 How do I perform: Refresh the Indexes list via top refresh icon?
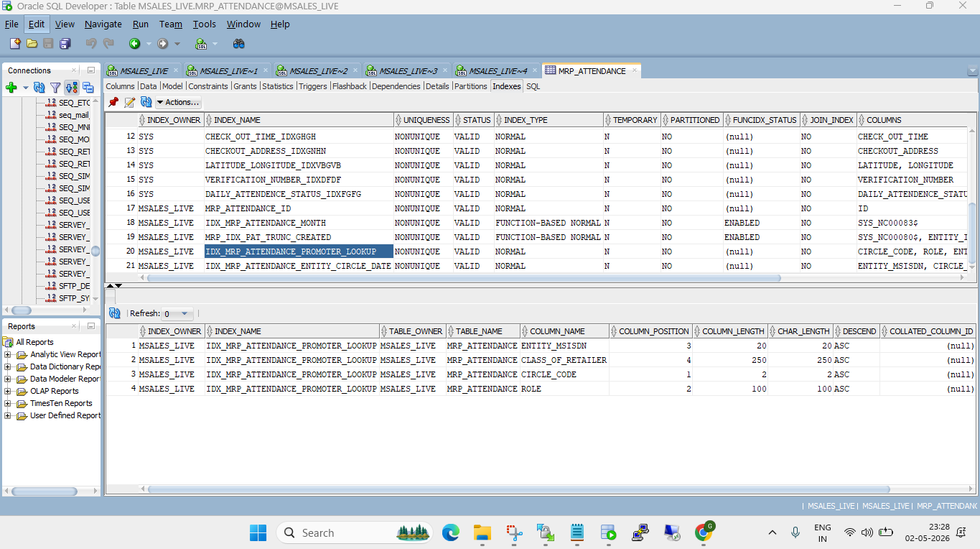point(146,102)
